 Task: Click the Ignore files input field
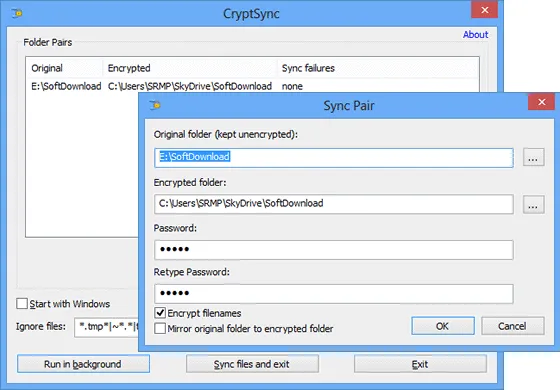[x=106, y=327]
